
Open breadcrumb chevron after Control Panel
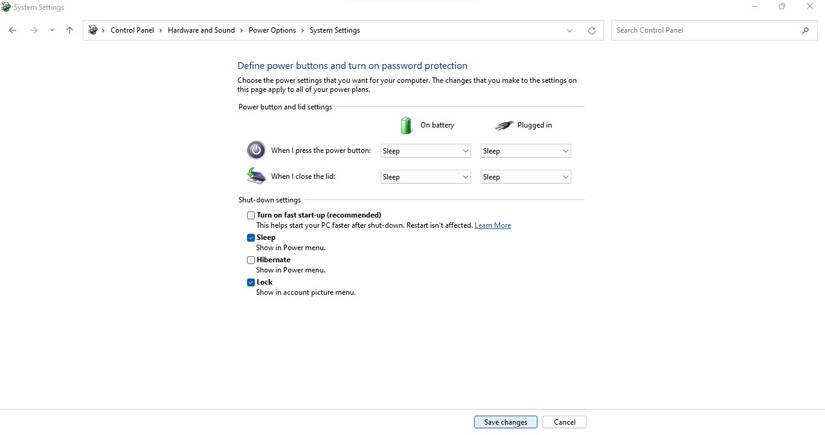click(x=161, y=31)
